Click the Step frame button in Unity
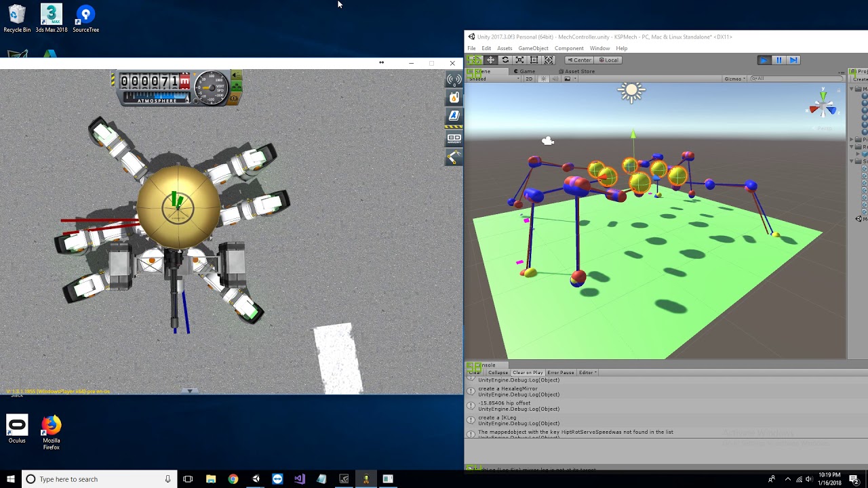The height and width of the screenshot is (488, 868). (x=793, y=60)
